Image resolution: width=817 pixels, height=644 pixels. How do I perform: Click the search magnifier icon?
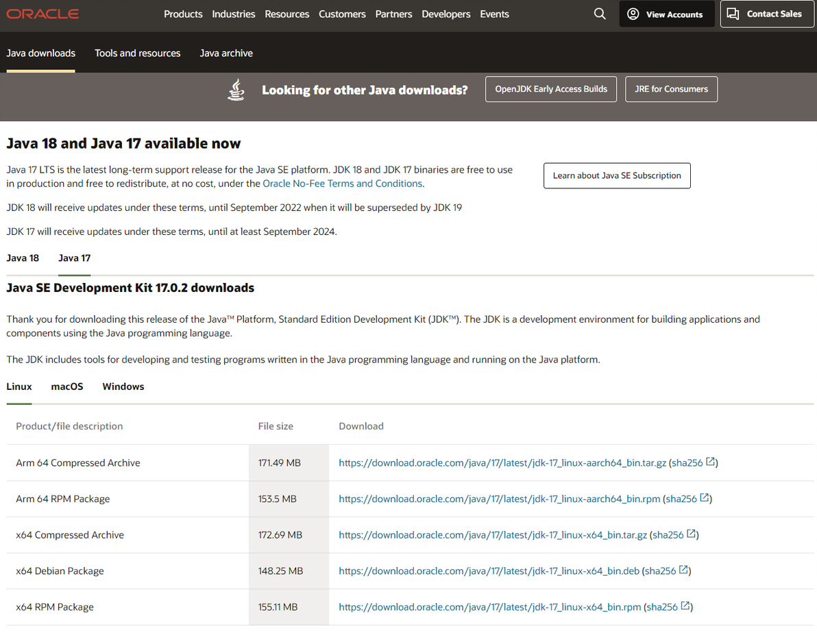[x=600, y=14]
